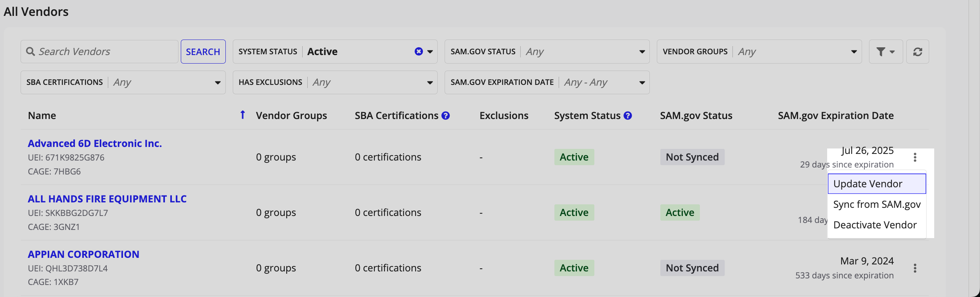Open SAM.gov Expiration Date range filter
The height and width of the screenshot is (297, 980).
point(547,82)
